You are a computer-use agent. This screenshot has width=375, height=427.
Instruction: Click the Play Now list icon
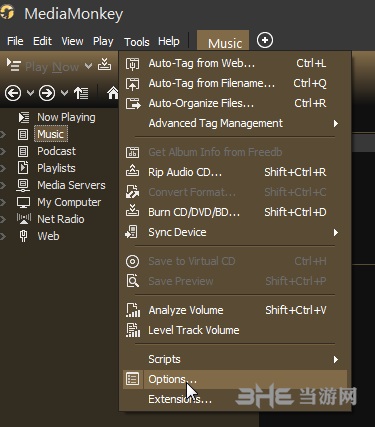point(14,65)
